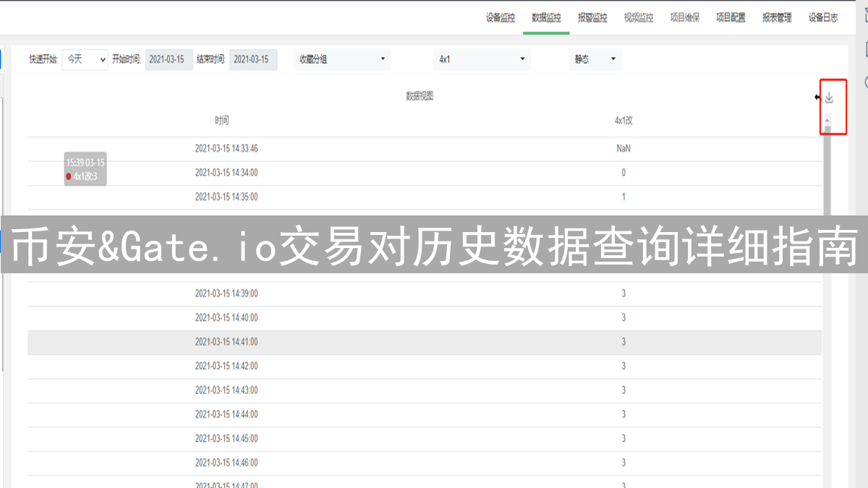Expand the 收藏分组 dropdown

coord(342,59)
